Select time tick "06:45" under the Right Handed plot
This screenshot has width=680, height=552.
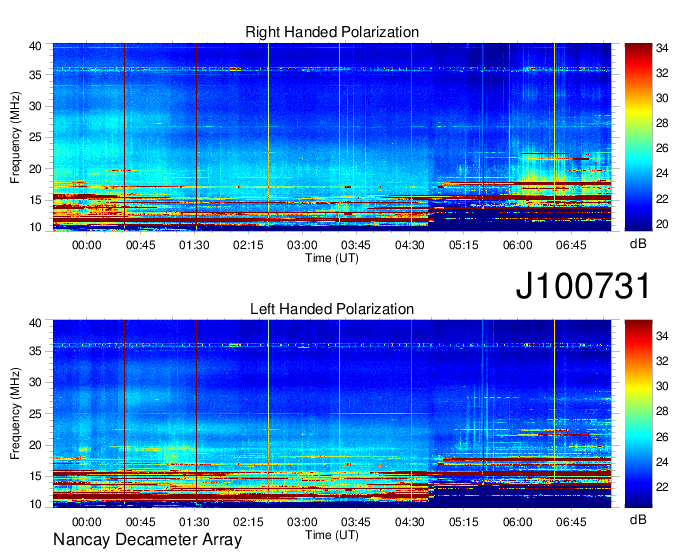click(x=571, y=245)
